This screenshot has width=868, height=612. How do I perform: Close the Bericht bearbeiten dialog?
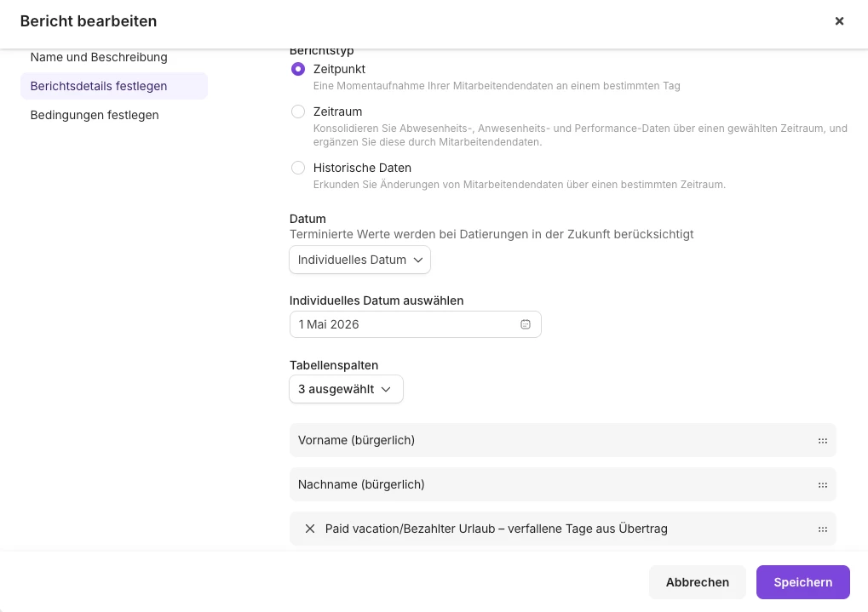click(839, 21)
